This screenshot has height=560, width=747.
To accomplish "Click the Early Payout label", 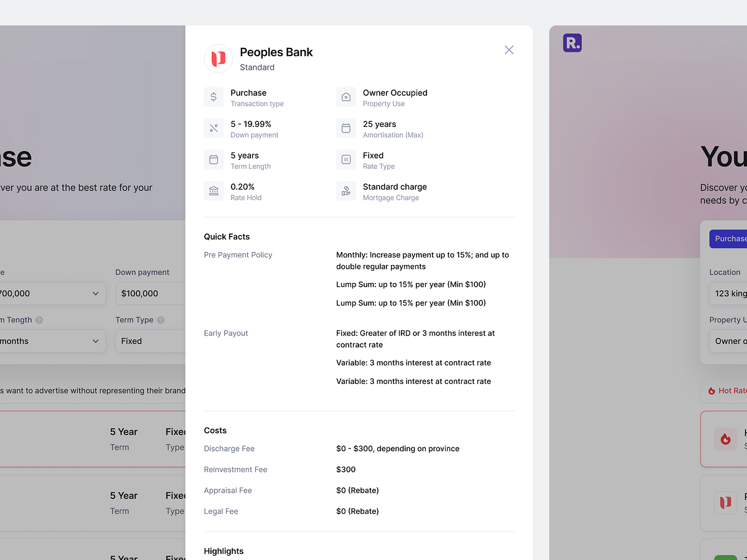I will point(226,333).
